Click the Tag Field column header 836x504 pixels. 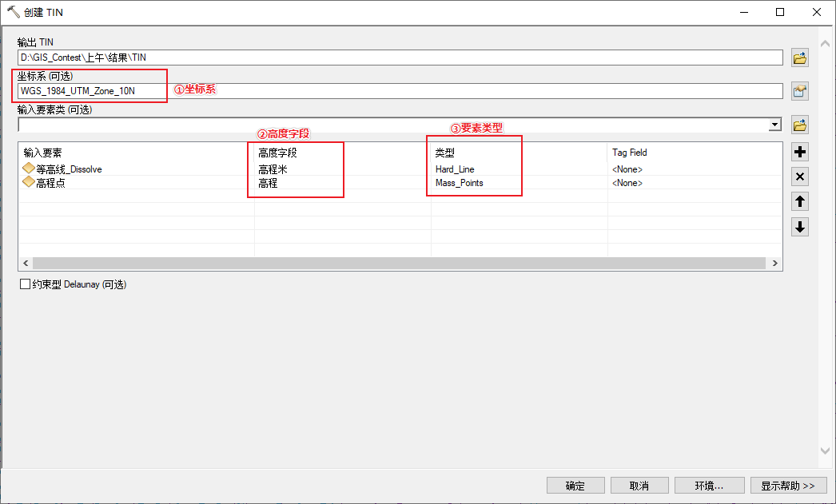pos(629,153)
